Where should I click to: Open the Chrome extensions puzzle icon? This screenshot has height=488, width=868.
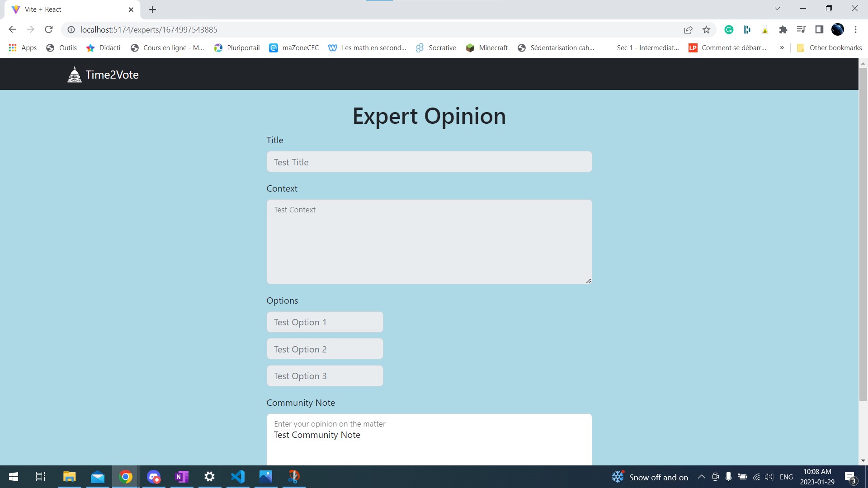(783, 30)
